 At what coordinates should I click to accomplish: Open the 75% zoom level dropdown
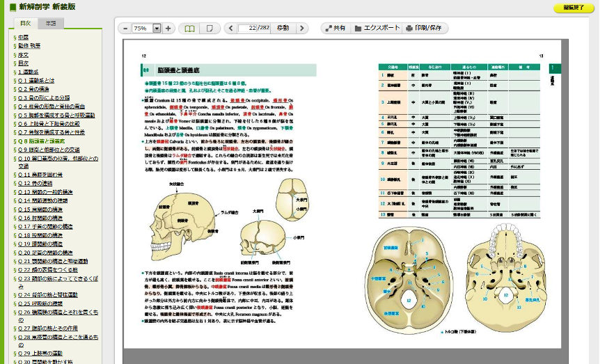point(157,29)
